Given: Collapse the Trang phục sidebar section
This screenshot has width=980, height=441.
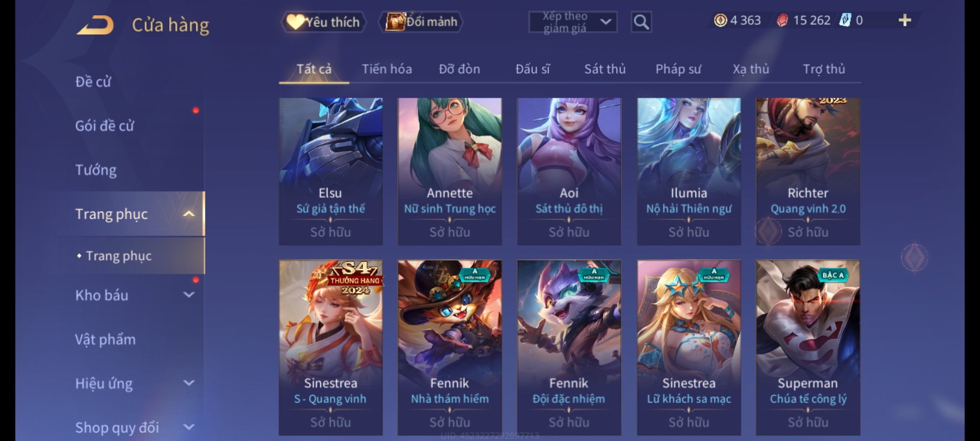Looking at the screenshot, I should (x=189, y=214).
